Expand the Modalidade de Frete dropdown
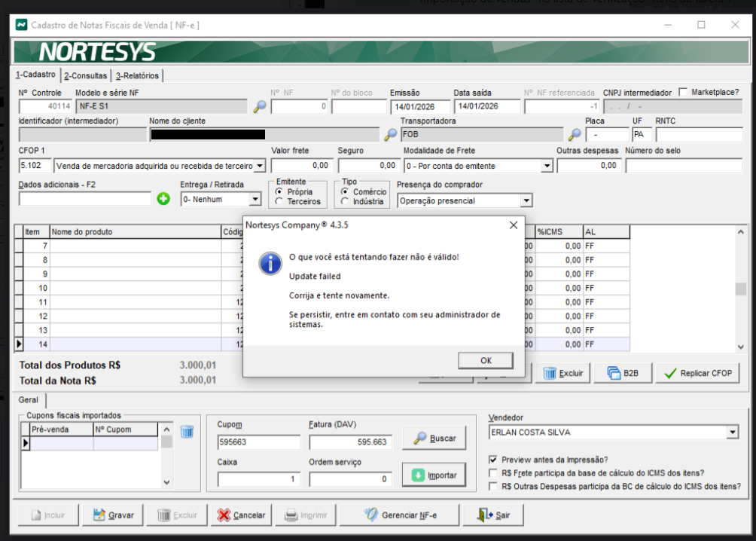 547,166
